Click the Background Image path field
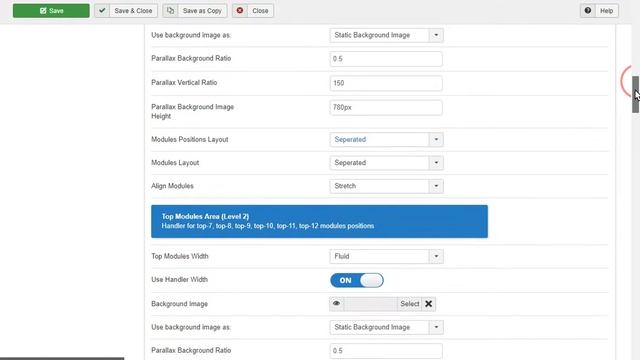This screenshot has width=640, height=360. [371, 304]
